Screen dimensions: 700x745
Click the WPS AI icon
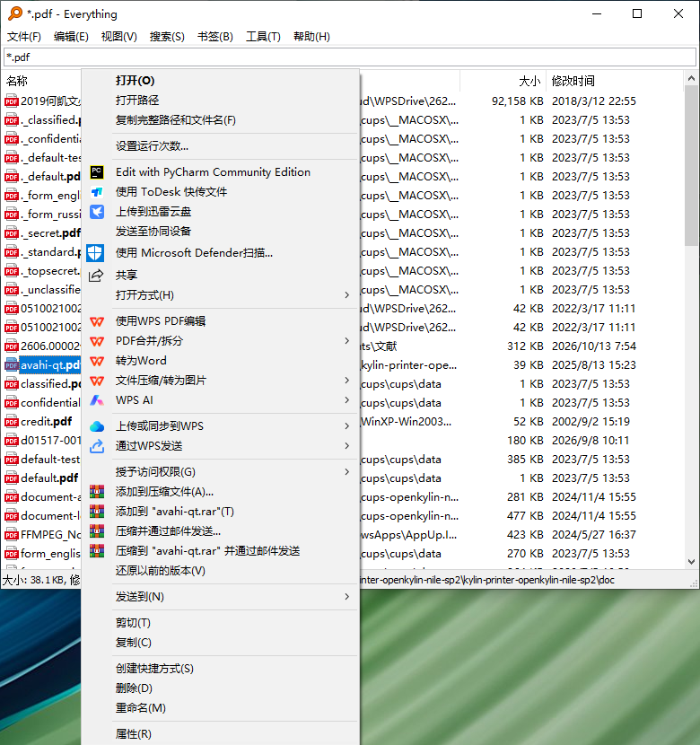click(97, 400)
